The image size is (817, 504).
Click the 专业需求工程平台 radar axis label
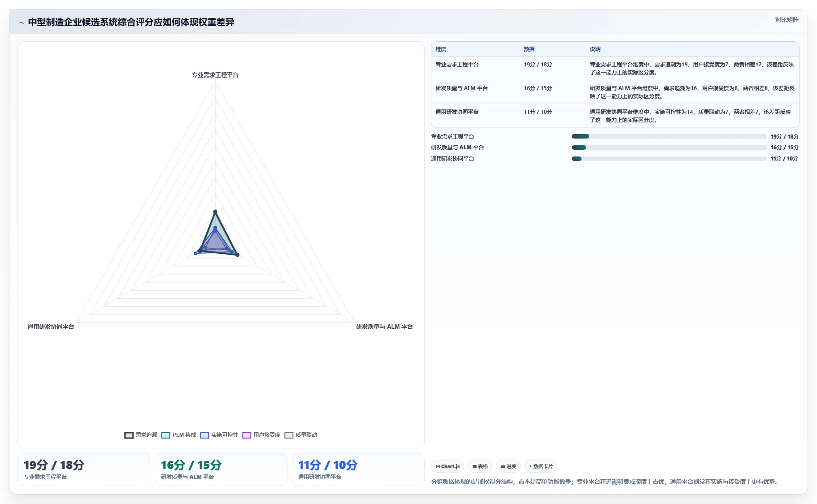215,75
